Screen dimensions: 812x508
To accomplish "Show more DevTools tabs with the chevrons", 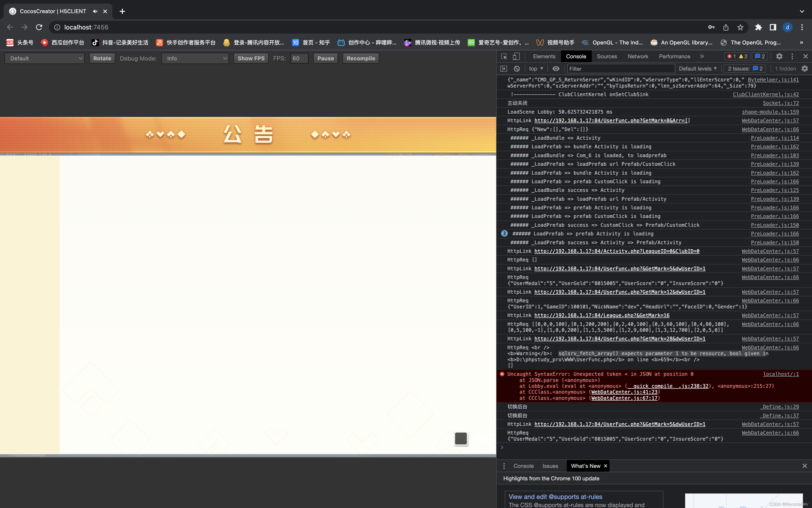I will click(x=702, y=56).
